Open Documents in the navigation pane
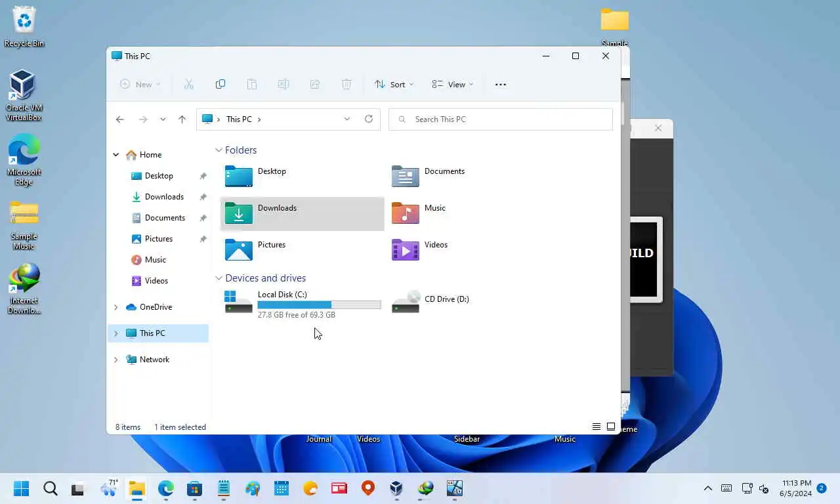Image resolution: width=840 pixels, height=504 pixels. (159, 218)
